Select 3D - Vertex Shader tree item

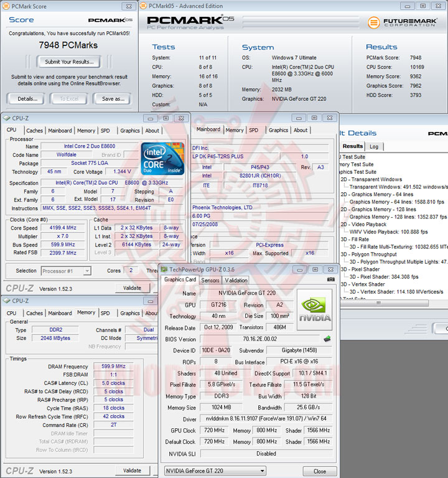[x=363, y=284]
